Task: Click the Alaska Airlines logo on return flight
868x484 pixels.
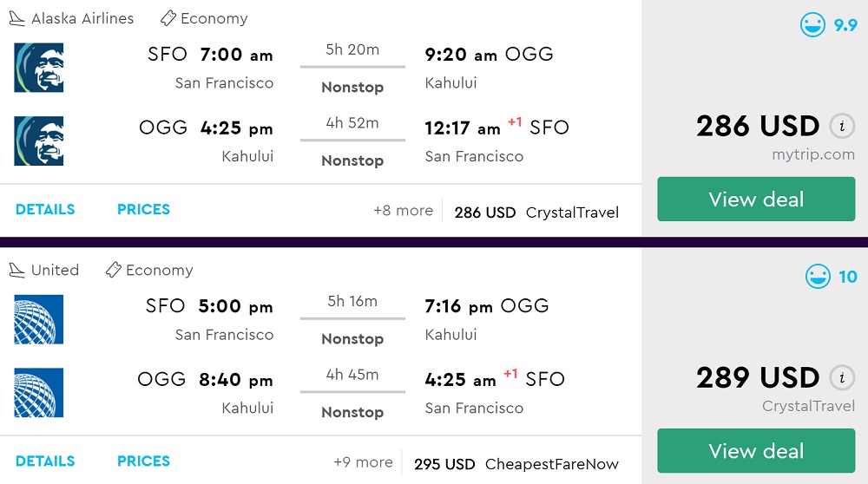Action: tap(39, 141)
